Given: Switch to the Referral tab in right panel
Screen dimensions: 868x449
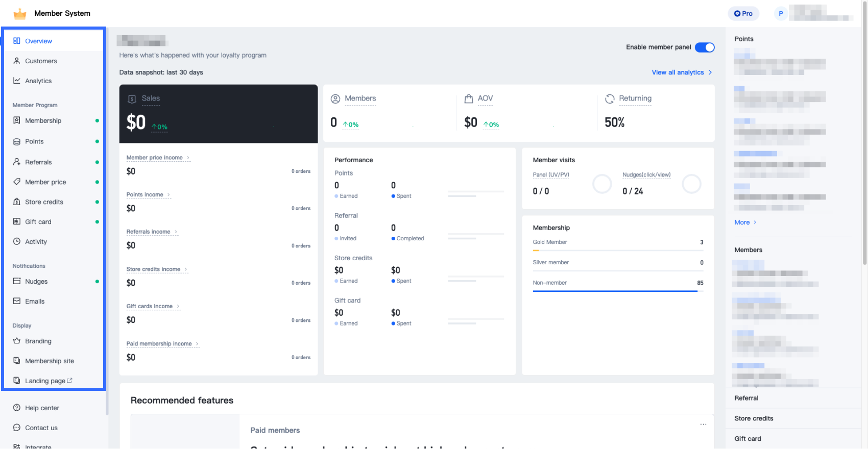Looking at the screenshot, I should pyautogui.click(x=746, y=398).
